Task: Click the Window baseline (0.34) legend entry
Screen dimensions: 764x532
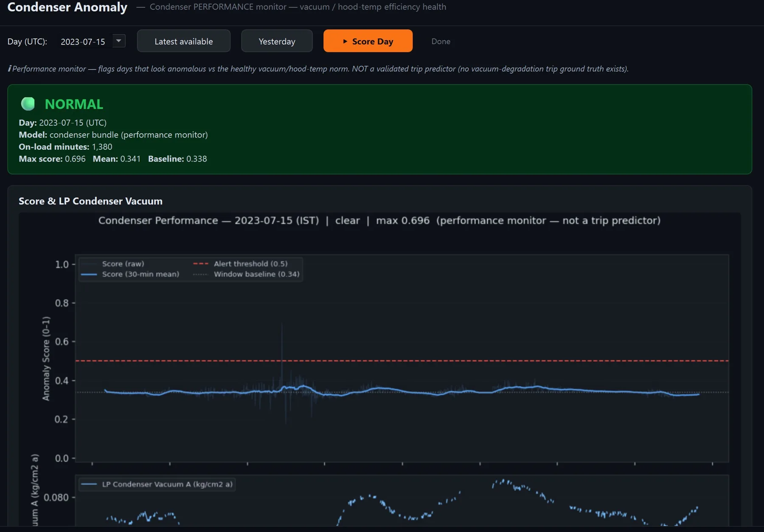Action: (247, 274)
